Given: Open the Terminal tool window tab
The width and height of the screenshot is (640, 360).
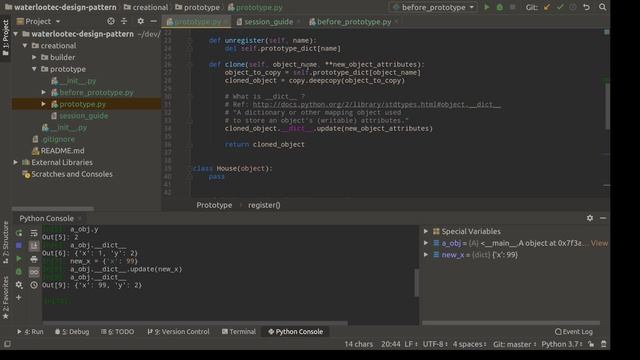Looking at the screenshot, I should (x=239, y=332).
